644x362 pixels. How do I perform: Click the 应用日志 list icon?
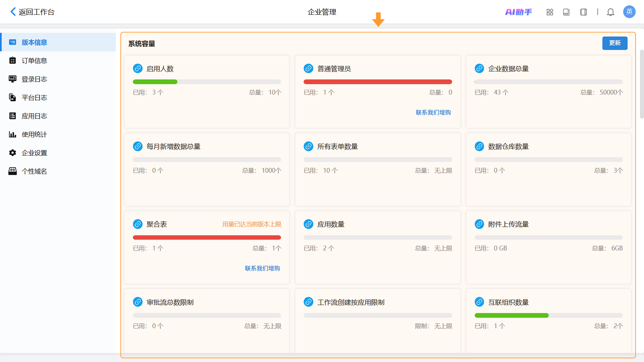pyautogui.click(x=13, y=116)
